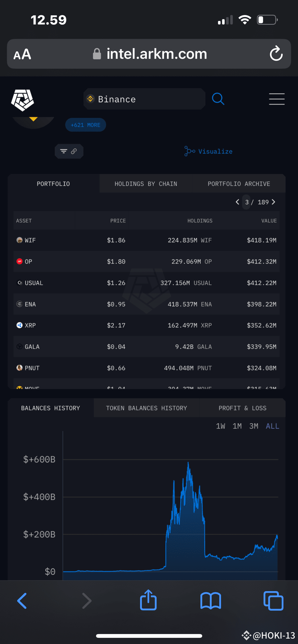The image size is (298, 644).
Task: Go to next portfolio page chevron
Action: tap(274, 202)
